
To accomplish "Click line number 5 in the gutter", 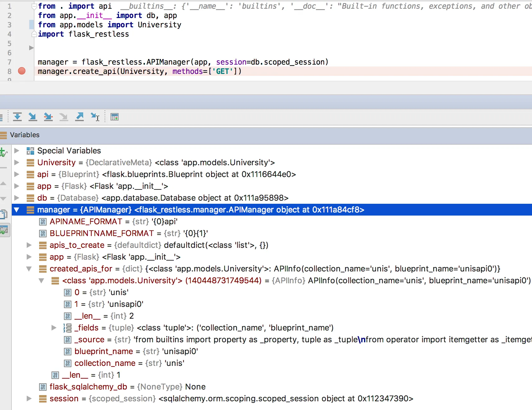I will click(x=9, y=43).
